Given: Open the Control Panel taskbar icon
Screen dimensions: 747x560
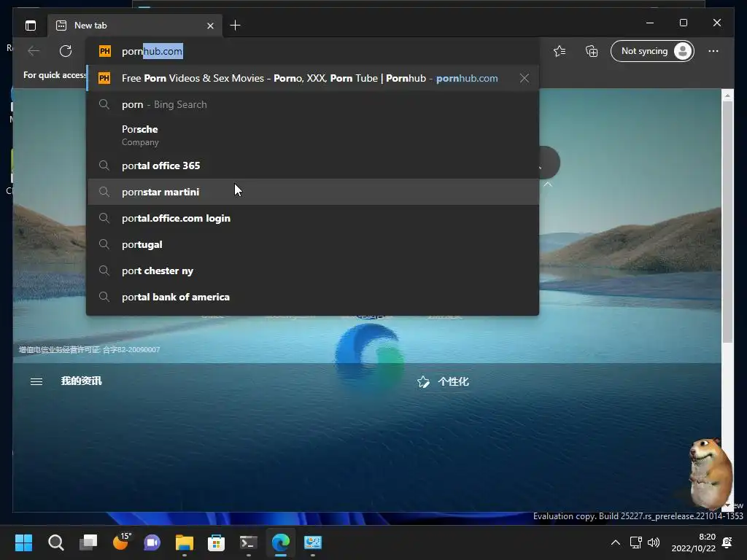Looking at the screenshot, I should coord(313,542).
